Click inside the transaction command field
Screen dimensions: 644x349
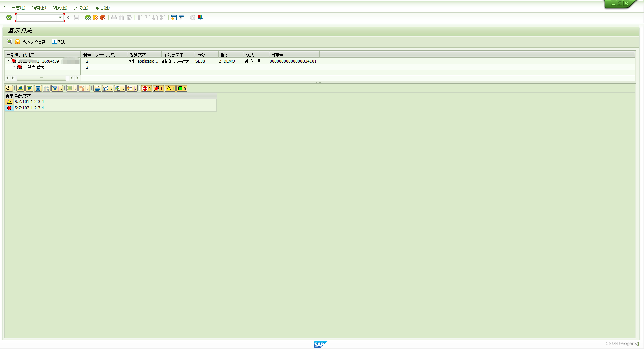(38, 17)
